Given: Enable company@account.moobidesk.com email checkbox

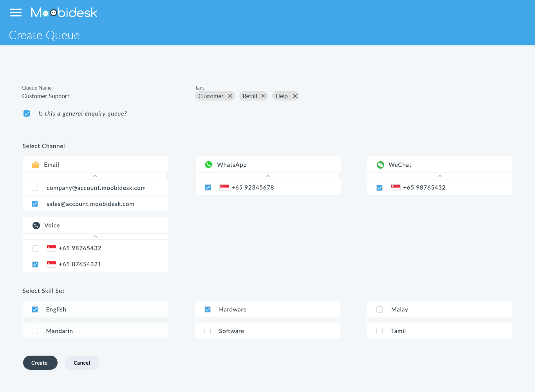Looking at the screenshot, I should 35,188.
